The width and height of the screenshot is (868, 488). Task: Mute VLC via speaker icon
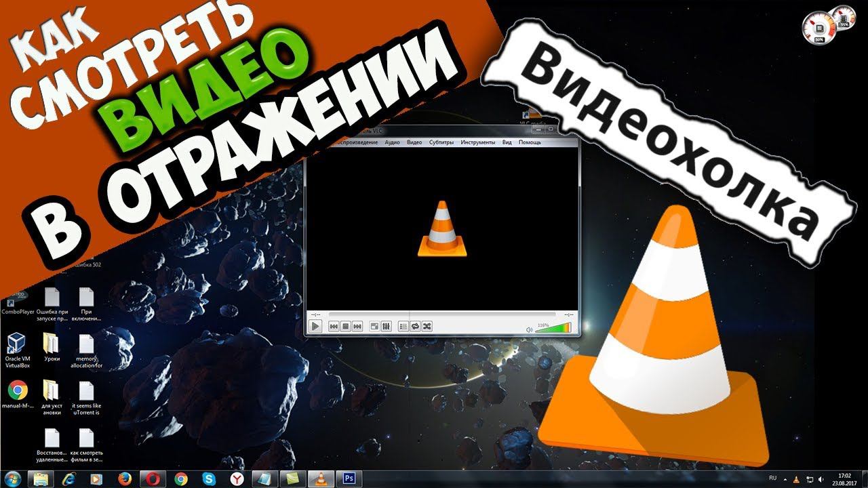530,329
